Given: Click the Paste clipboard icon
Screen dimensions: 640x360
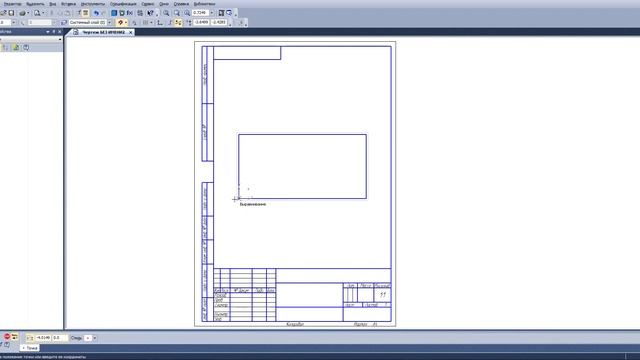Looking at the screenshot, I should pos(68,13).
